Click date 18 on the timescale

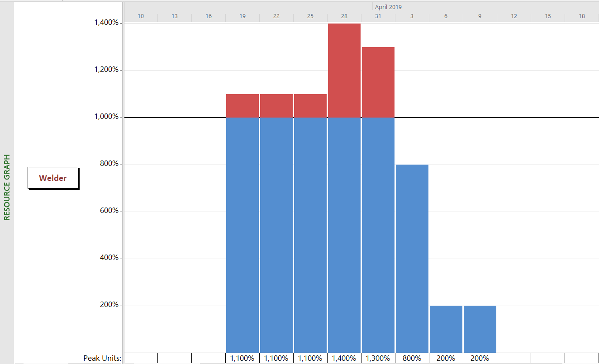(x=581, y=16)
